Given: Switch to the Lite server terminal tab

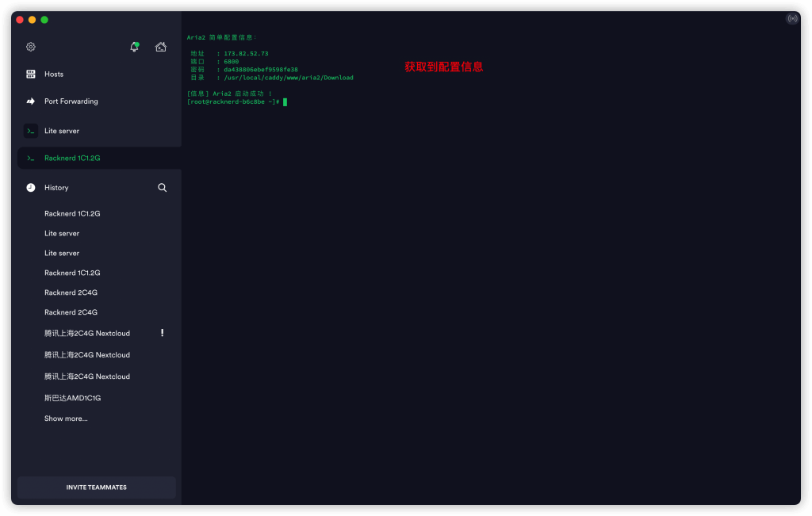Looking at the screenshot, I should tap(62, 131).
